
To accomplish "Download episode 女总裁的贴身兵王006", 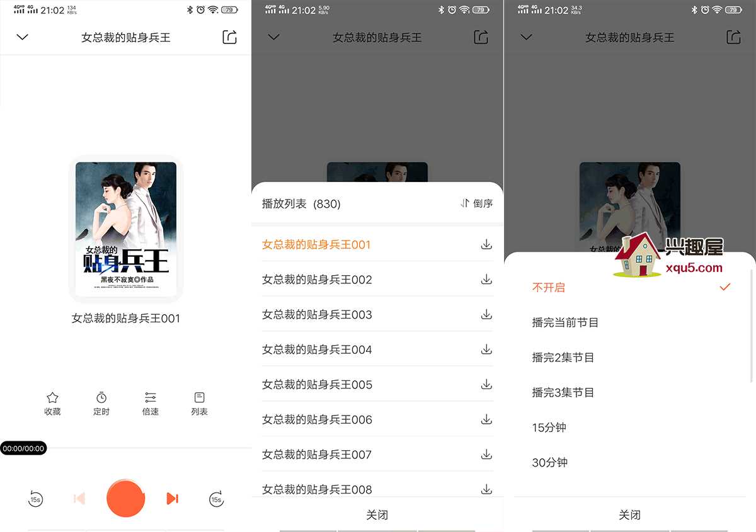I will tap(486, 419).
